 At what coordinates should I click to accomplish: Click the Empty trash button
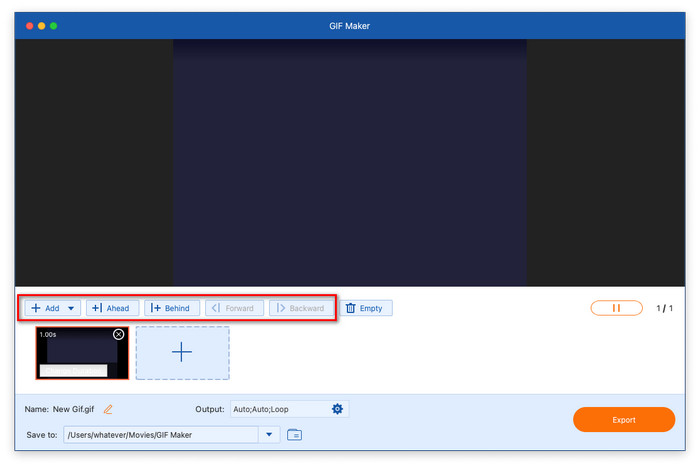(x=364, y=308)
